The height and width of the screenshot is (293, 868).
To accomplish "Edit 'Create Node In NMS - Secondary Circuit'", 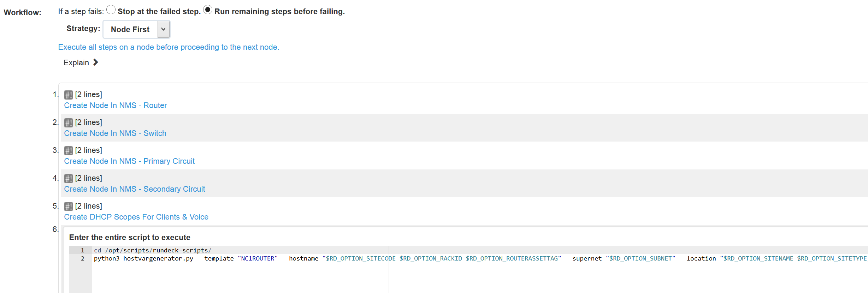I will point(134,189).
